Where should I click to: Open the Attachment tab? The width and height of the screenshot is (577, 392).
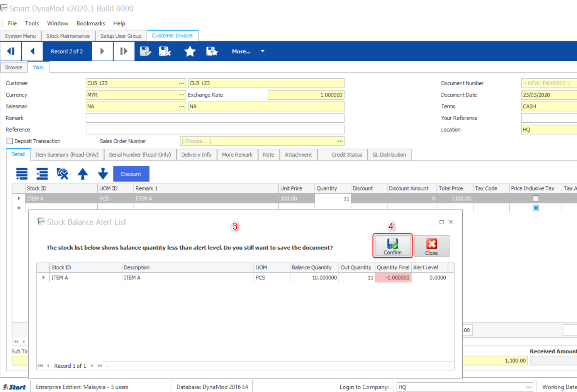coord(299,155)
